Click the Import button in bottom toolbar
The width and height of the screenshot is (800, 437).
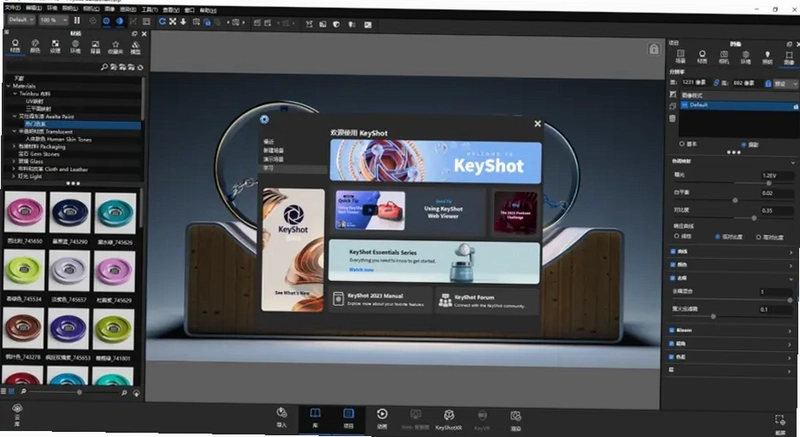click(282, 418)
